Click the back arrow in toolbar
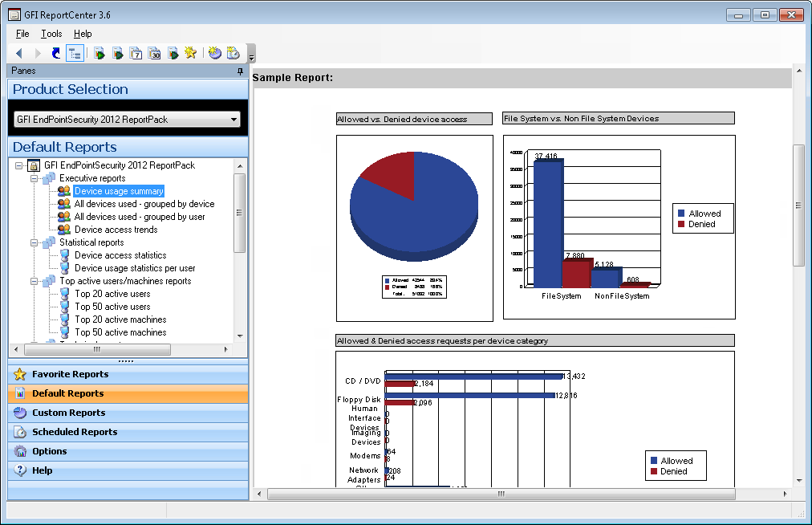This screenshot has height=525, width=812. [x=20, y=53]
